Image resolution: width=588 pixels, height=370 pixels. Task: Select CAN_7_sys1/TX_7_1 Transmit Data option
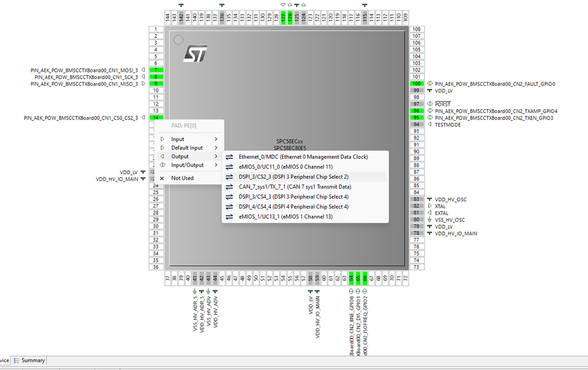pyautogui.click(x=305, y=186)
